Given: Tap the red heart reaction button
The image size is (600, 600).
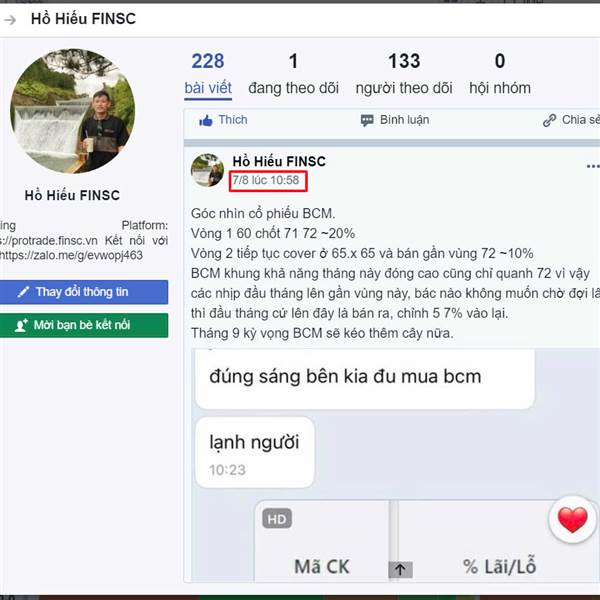Looking at the screenshot, I should (572, 520).
